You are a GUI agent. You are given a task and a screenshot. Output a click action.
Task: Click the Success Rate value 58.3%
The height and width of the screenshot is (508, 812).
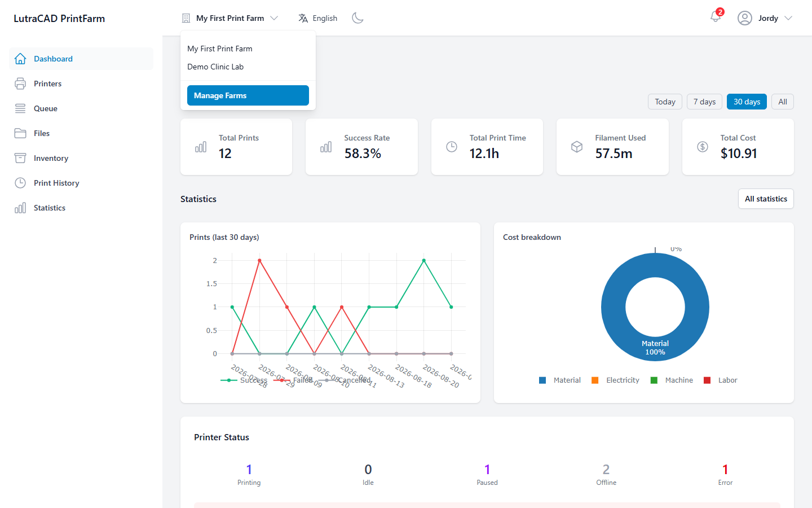click(363, 154)
